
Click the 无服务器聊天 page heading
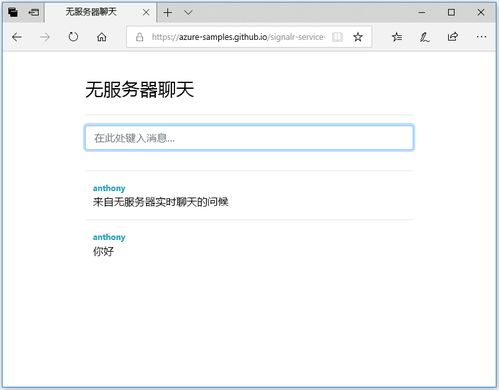pyautogui.click(x=140, y=90)
